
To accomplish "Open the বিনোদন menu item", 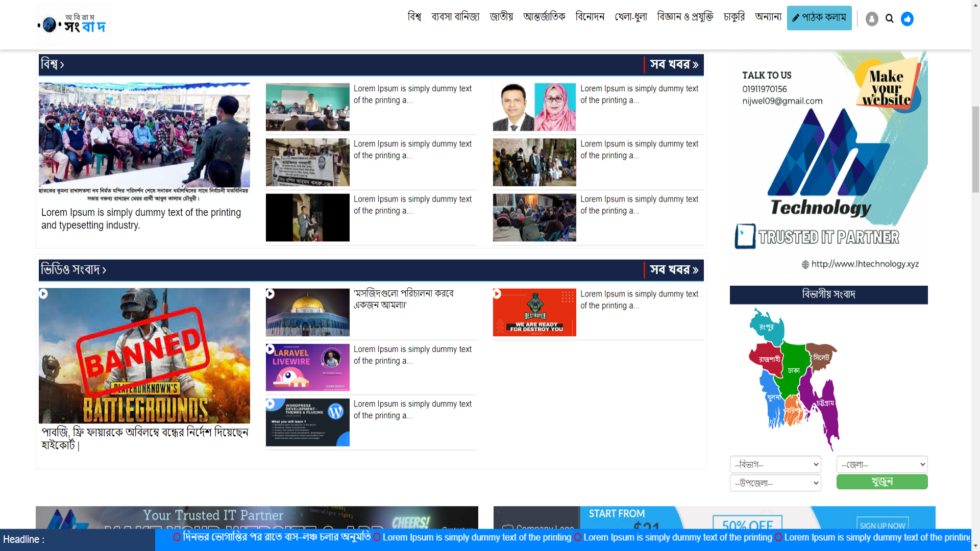I will (590, 17).
